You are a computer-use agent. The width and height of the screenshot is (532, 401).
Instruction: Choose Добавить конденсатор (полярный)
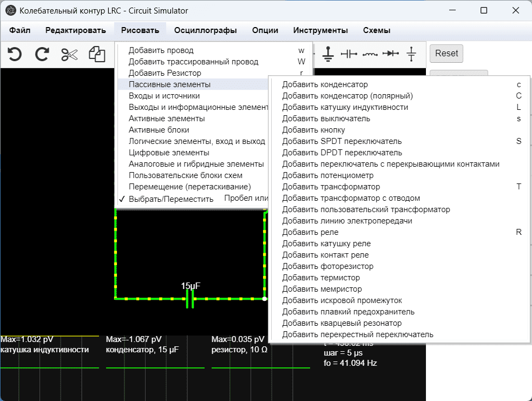click(x=400, y=96)
